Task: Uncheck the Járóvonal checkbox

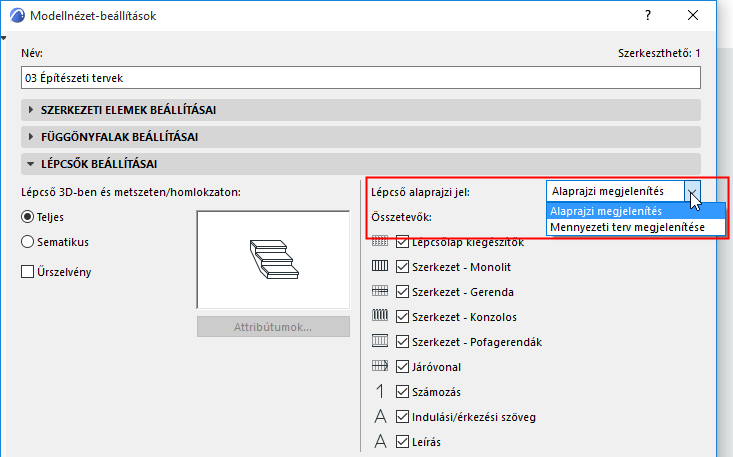Action: click(x=402, y=366)
